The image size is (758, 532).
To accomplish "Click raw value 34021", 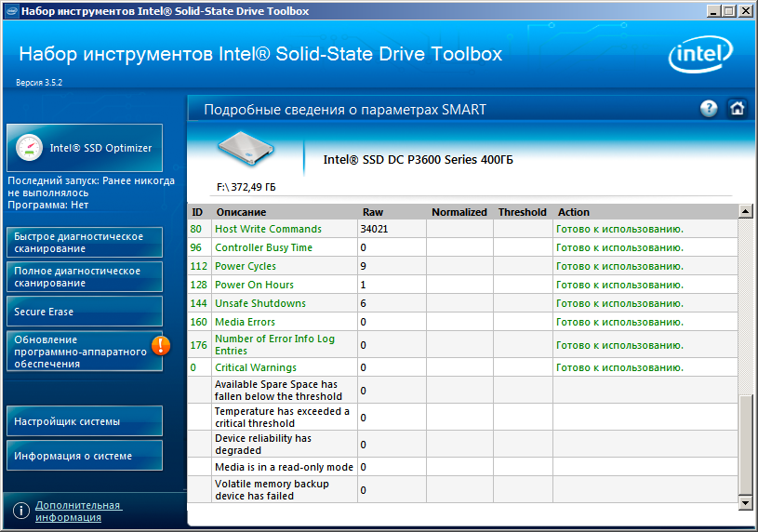I will point(374,229).
